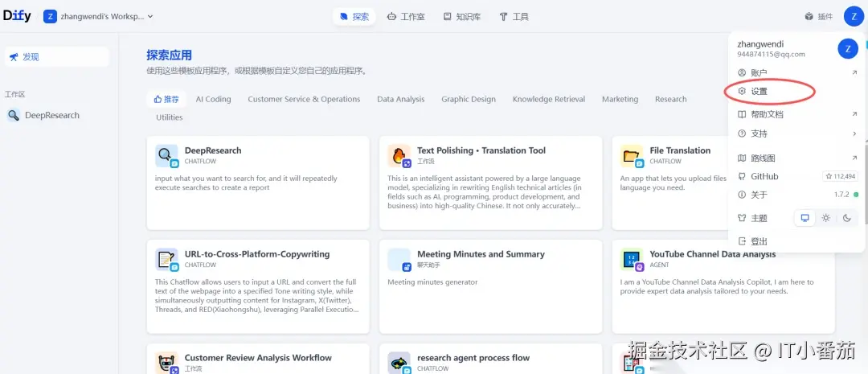868x374 pixels.
Task: Select 发现 in the sidebar
Action: click(x=57, y=57)
